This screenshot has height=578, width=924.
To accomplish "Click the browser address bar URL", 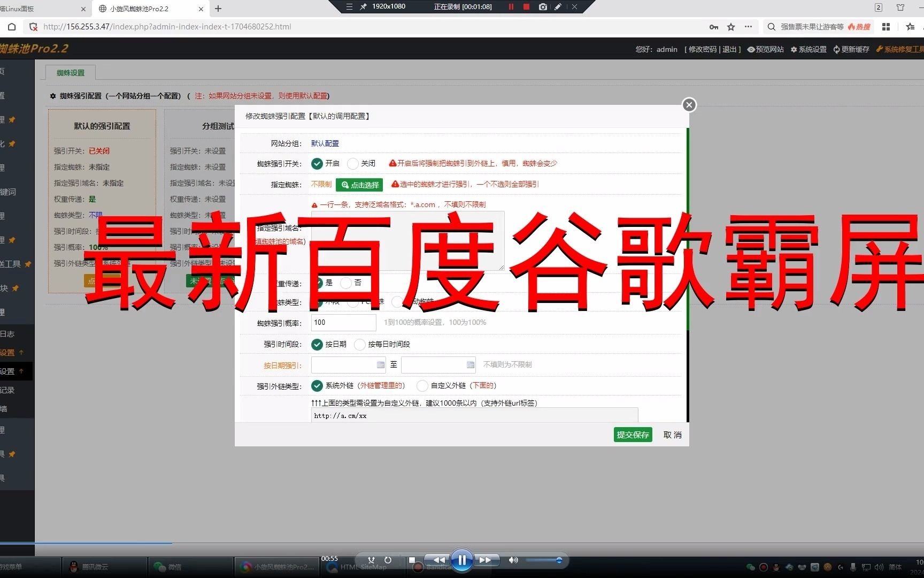I will 167,27.
